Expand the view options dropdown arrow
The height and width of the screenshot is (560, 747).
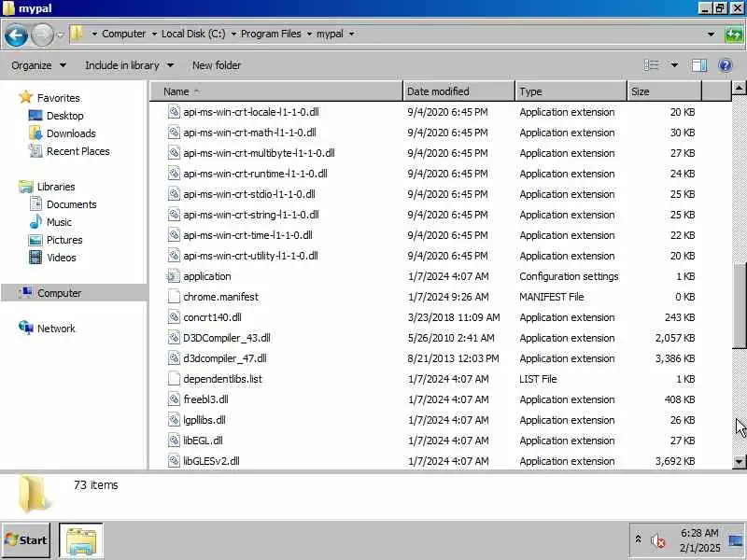[x=674, y=65]
